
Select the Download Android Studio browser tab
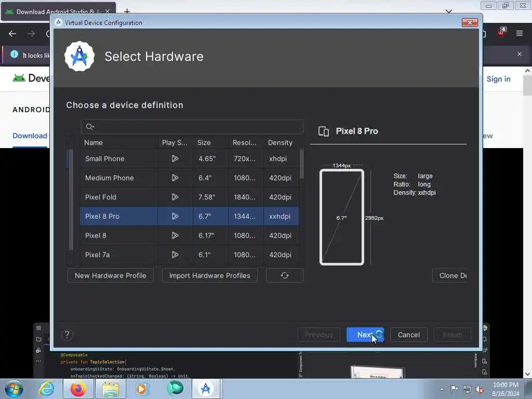click(x=59, y=11)
